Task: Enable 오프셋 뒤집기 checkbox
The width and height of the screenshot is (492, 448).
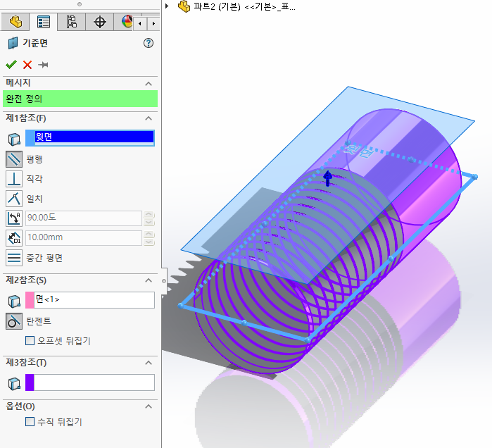Action: (x=30, y=341)
